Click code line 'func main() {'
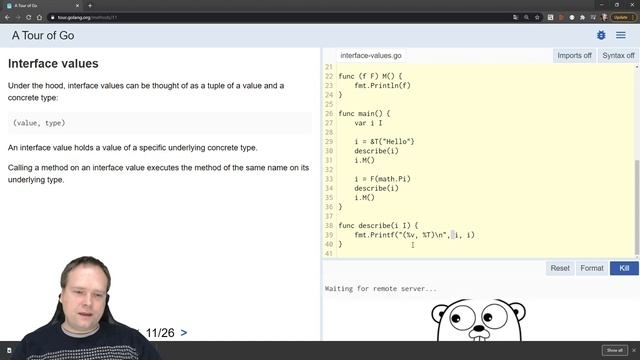 tap(364, 113)
